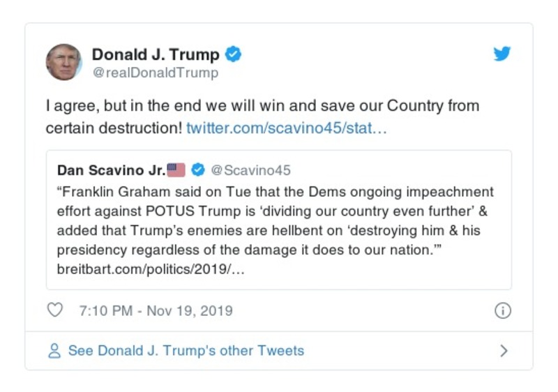This screenshot has width=558, height=392.
Task: Click the person icon beside See other Tweets
Action: pos(54,351)
